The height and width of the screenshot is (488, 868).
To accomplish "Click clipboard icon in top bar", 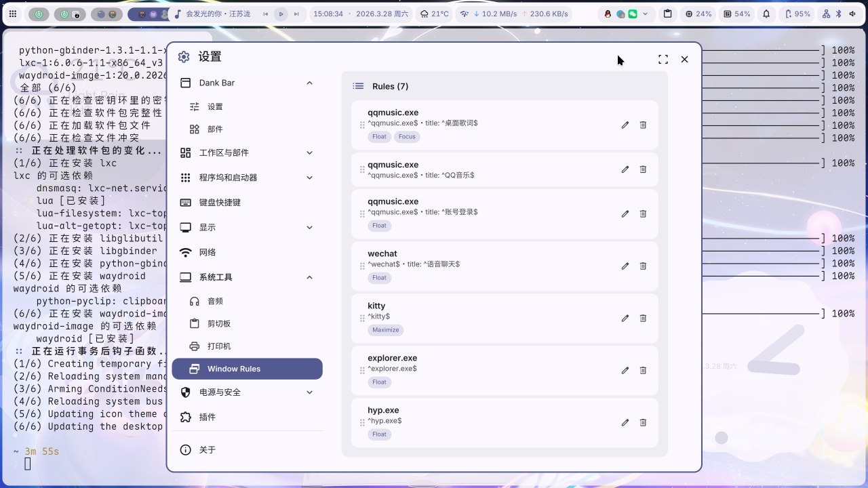I will point(667,14).
